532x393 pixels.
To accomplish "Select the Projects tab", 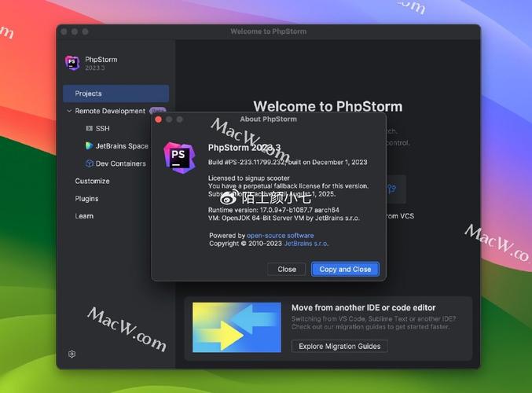I will [x=116, y=94].
